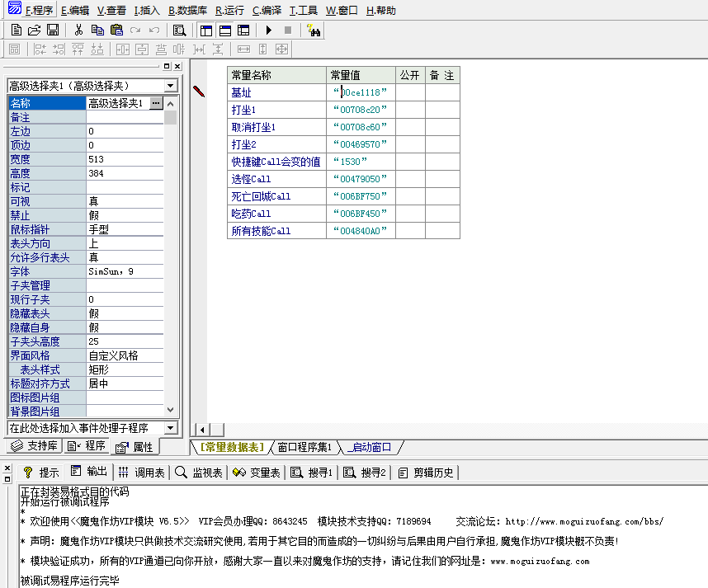Open the 搜寻1 tab
The height and width of the screenshot is (588, 708).
pyautogui.click(x=312, y=473)
